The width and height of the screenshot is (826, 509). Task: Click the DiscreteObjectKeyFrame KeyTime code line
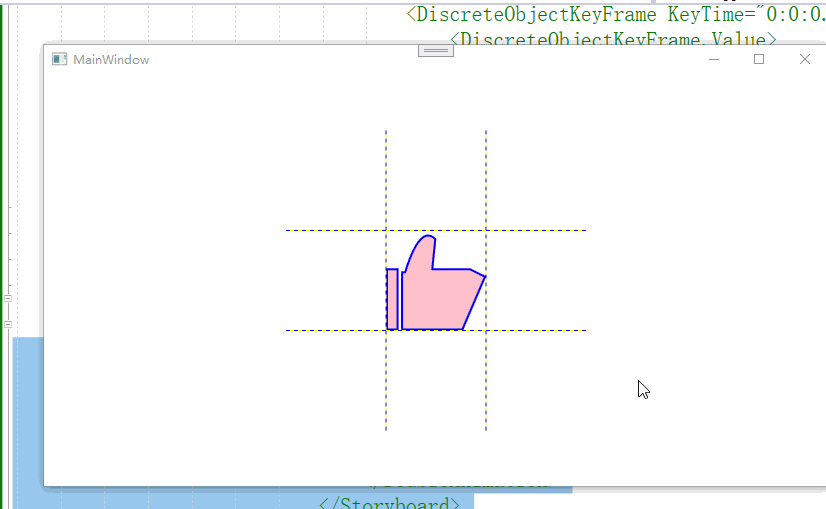tap(615, 14)
